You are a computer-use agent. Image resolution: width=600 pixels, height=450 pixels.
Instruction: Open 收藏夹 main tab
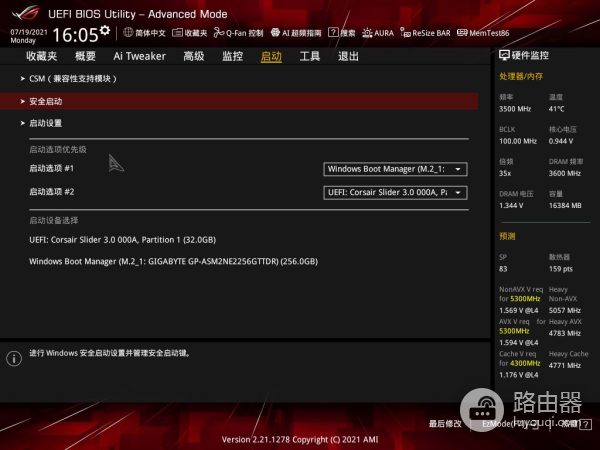click(41, 56)
